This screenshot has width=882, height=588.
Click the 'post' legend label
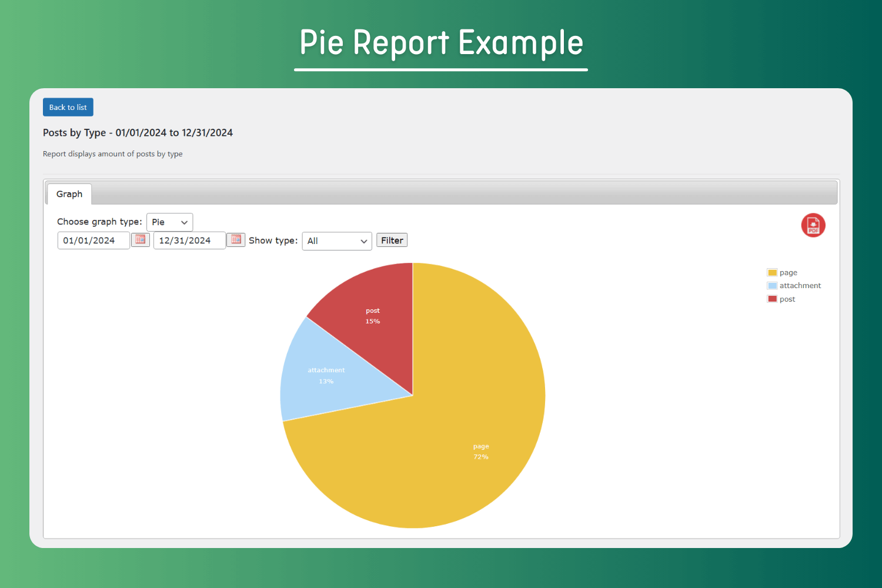(x=787, y=299)
